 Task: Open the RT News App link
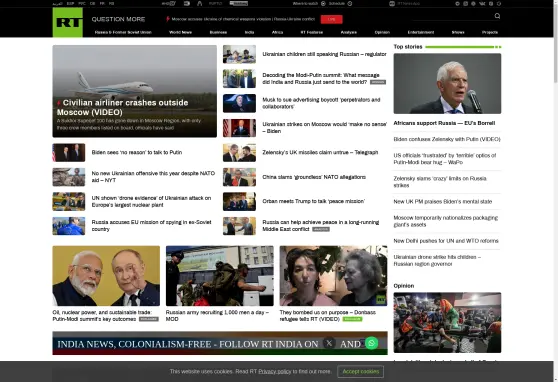coord(405,4)
